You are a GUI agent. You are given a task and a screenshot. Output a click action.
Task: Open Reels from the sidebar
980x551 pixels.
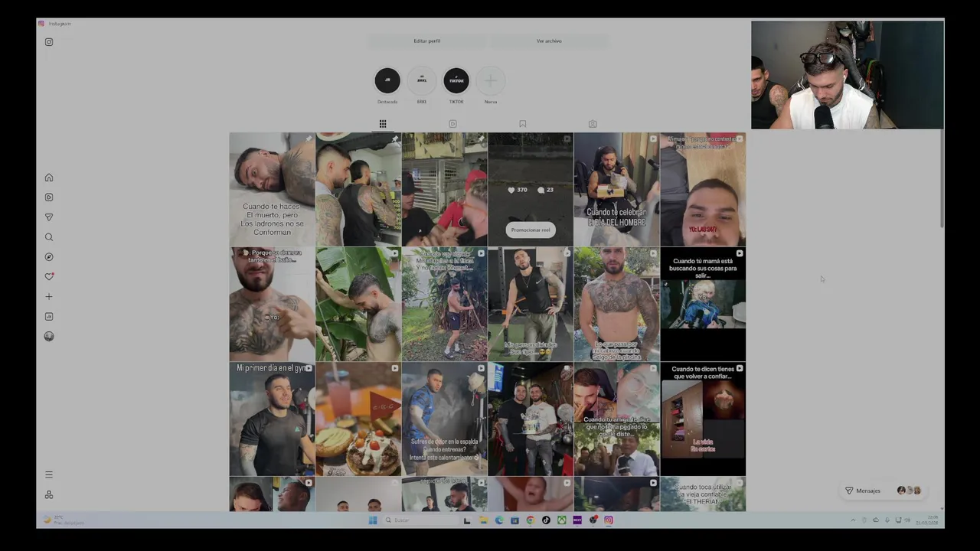49,197
